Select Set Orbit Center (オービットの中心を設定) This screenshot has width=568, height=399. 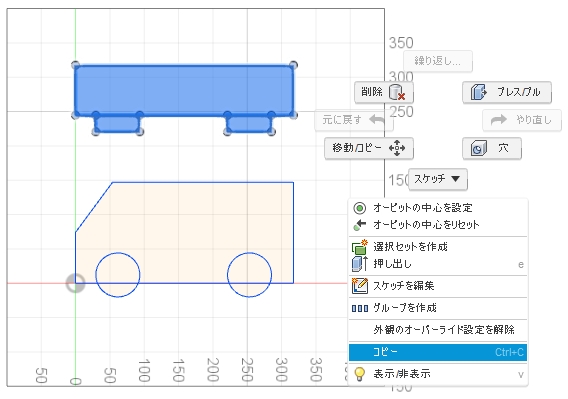[x=438, y=208]
